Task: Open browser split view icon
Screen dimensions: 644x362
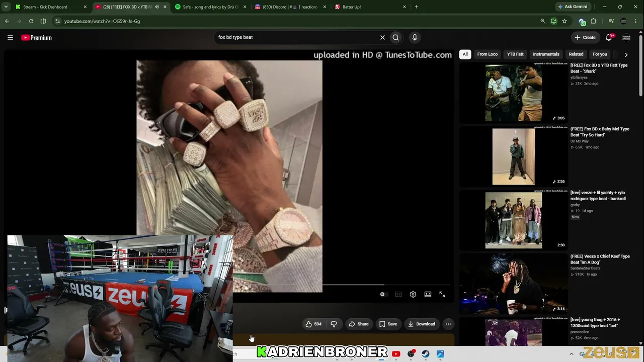Action: 43,21
